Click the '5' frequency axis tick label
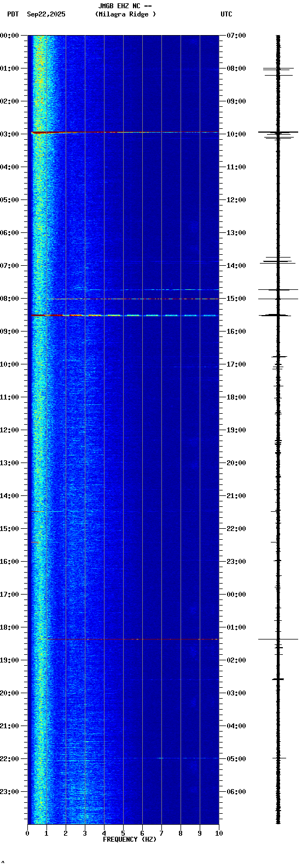 (123, 833)
